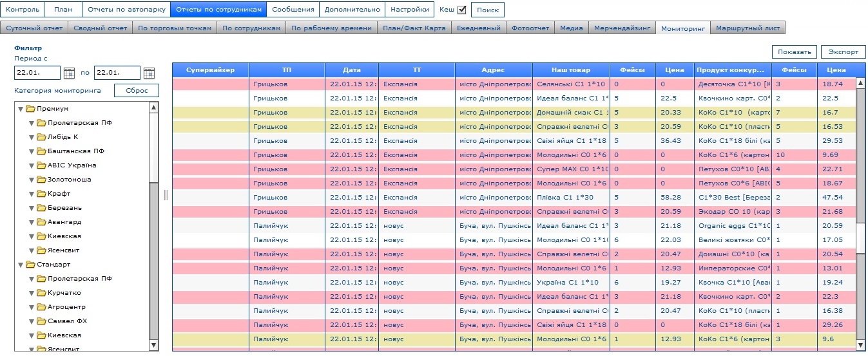868x356 pixels.
Task: Open the Настройки menu
Action: click(409, 10)
